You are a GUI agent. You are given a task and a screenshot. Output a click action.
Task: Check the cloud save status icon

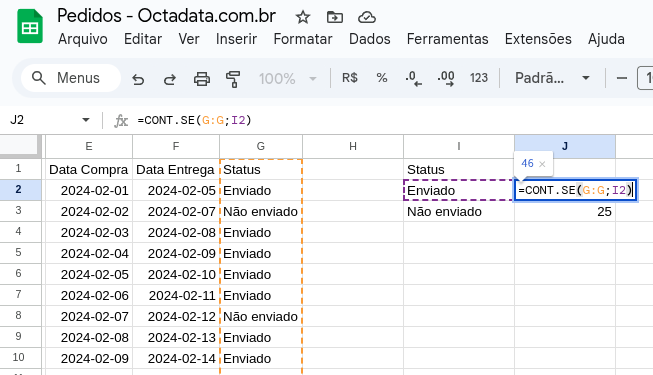click(367, 17)
